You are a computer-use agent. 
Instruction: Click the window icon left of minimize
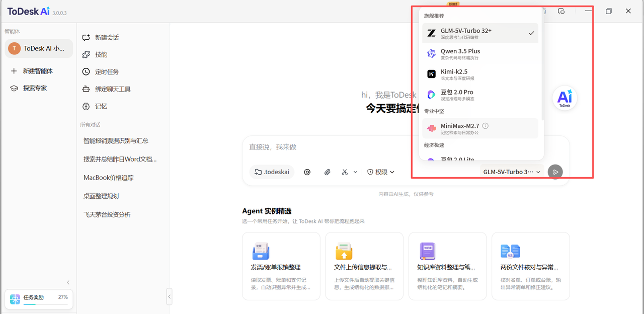561,11
